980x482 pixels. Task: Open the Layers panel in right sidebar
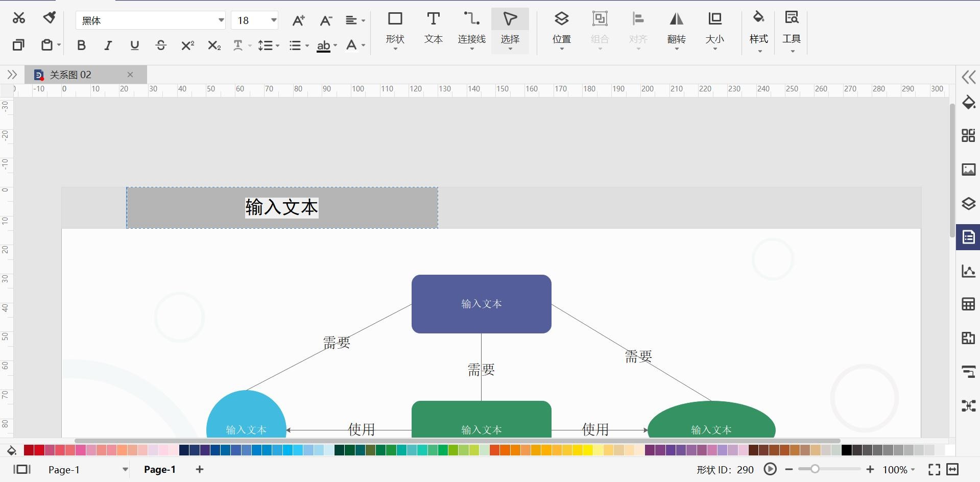968,204
